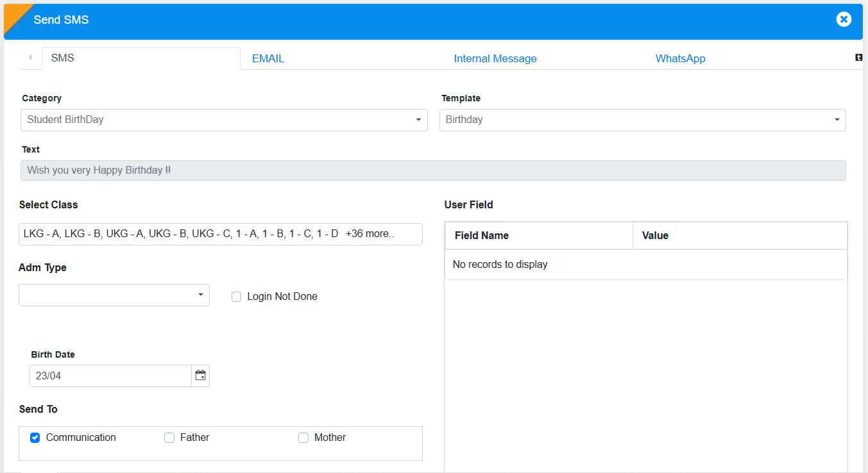Click the left tab scroll arrow

click(30, 58)
